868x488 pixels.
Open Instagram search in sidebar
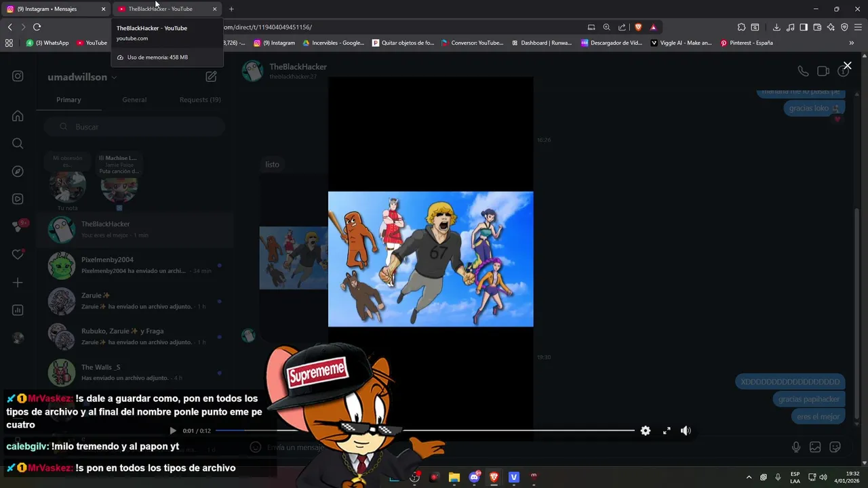tap(18, 144)
